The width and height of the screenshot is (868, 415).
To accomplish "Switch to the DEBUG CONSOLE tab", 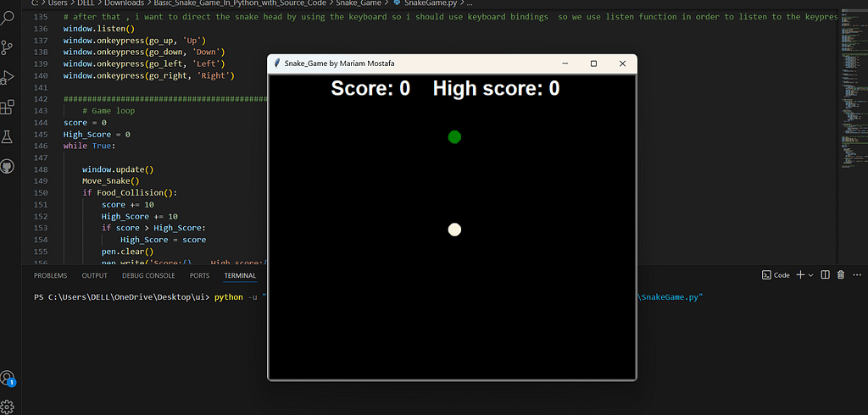I will pyautogui.click(x=148, y=275).
